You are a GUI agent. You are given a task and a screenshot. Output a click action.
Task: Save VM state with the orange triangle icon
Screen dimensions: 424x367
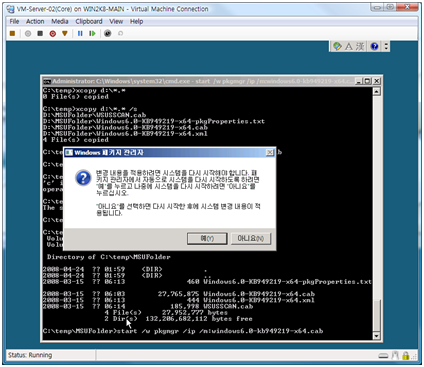(x=65, y=33)
